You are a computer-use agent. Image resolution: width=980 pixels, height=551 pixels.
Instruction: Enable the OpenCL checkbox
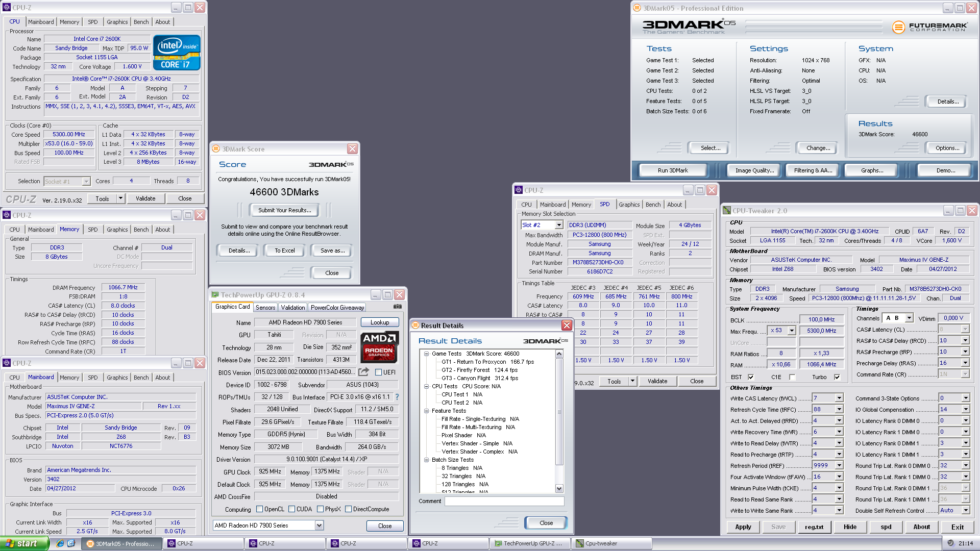[x=259, y=509]
